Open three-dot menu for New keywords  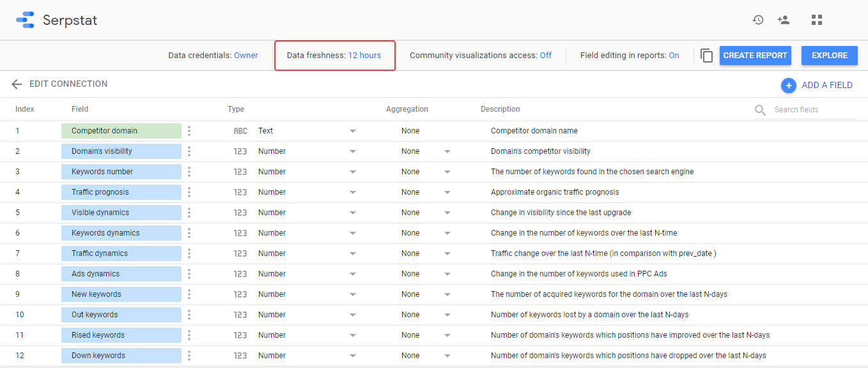[189, 294]
